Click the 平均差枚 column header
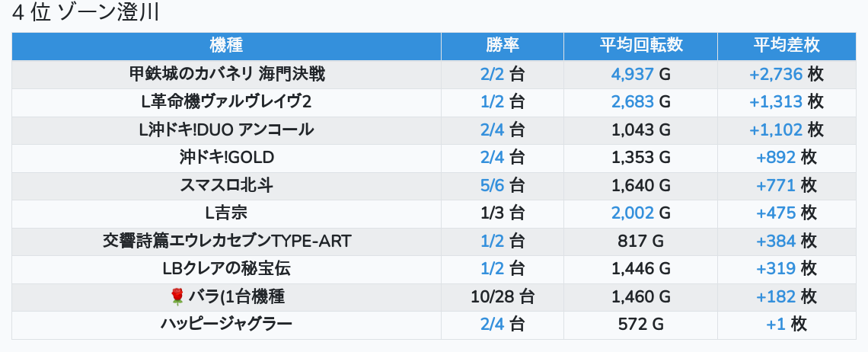This screenshot has height=352, width=868. tap(787, 46)
